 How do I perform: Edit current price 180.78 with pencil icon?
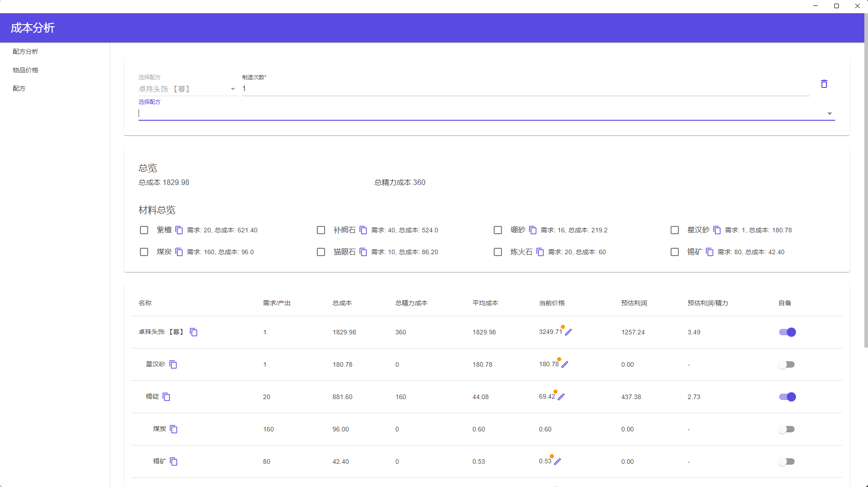click(565, 364)
